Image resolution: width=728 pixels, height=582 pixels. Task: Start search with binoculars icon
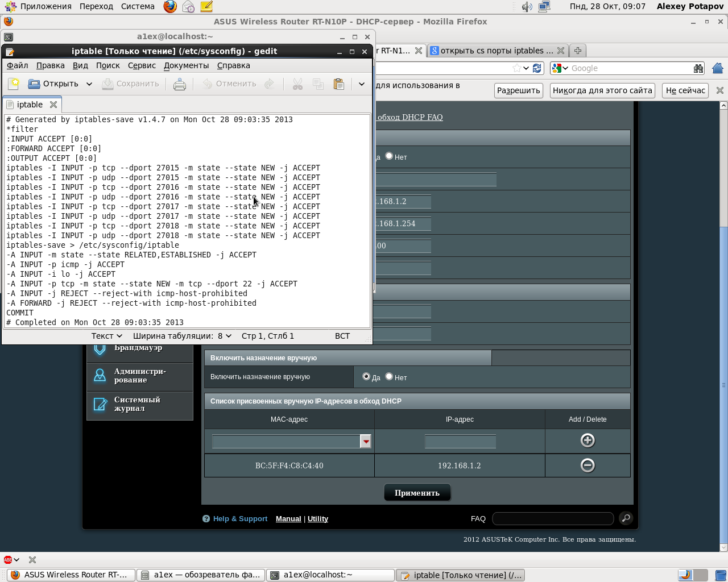[698, 68]
